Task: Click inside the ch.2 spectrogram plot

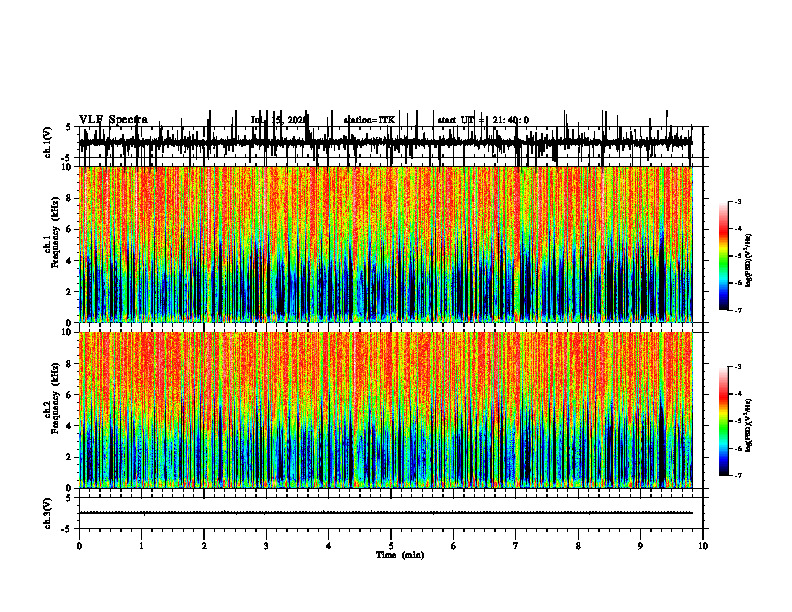Action: click(386, 410)
